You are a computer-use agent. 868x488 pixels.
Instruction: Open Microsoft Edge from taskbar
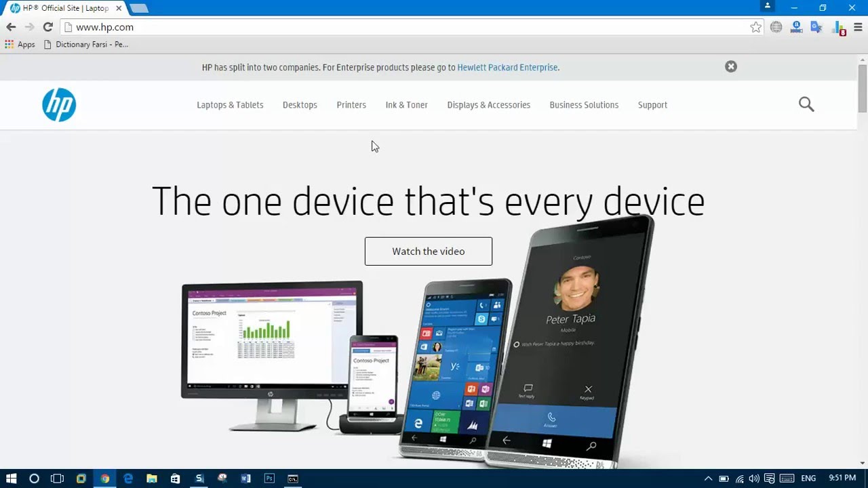128,479
